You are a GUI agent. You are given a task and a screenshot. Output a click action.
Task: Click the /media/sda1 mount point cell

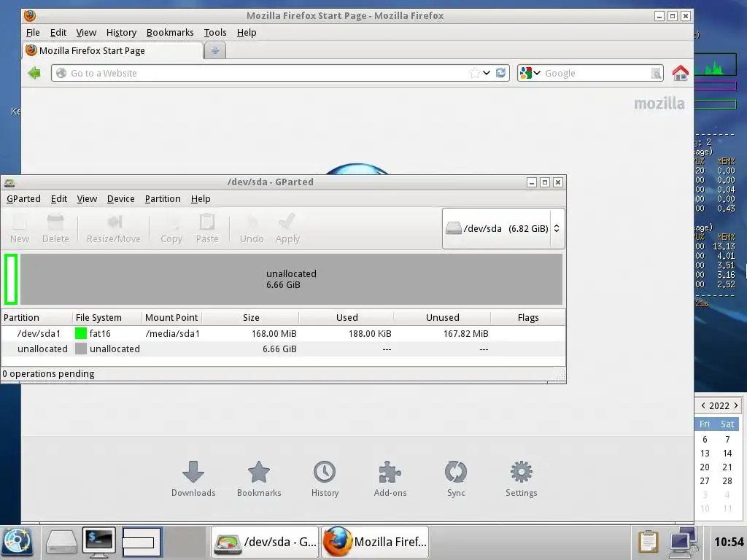pyautogui.click(x=172, y=333)
